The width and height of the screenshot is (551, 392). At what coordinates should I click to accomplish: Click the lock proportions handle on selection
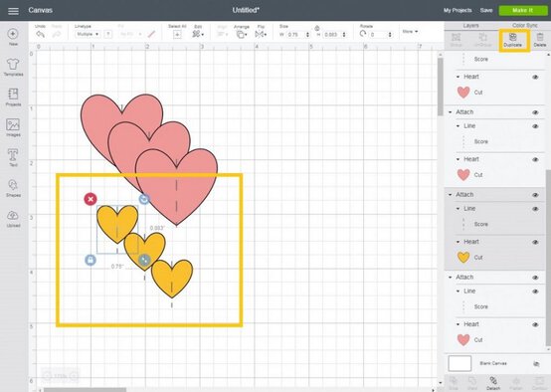(x=91, y=260)
